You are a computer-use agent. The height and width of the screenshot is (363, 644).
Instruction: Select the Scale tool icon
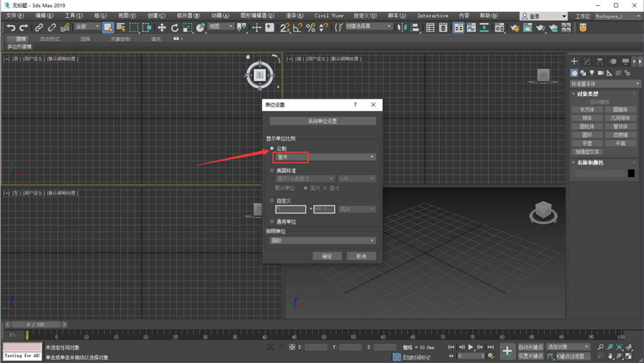pyautogui.click(x=187, y=27)
